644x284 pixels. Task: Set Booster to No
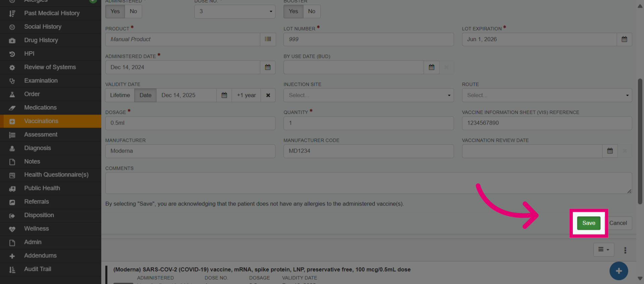(312, 11)
